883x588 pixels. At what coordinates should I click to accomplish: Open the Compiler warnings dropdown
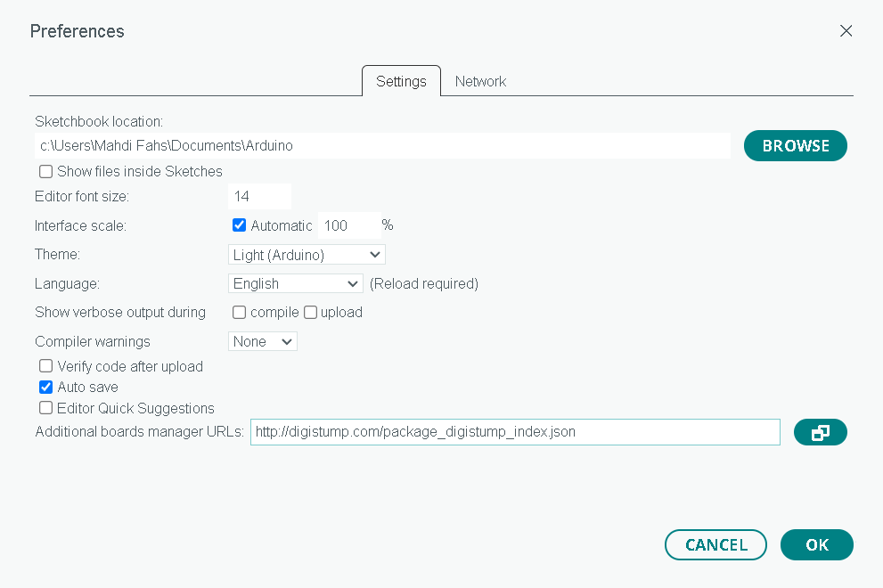point(262,341)
